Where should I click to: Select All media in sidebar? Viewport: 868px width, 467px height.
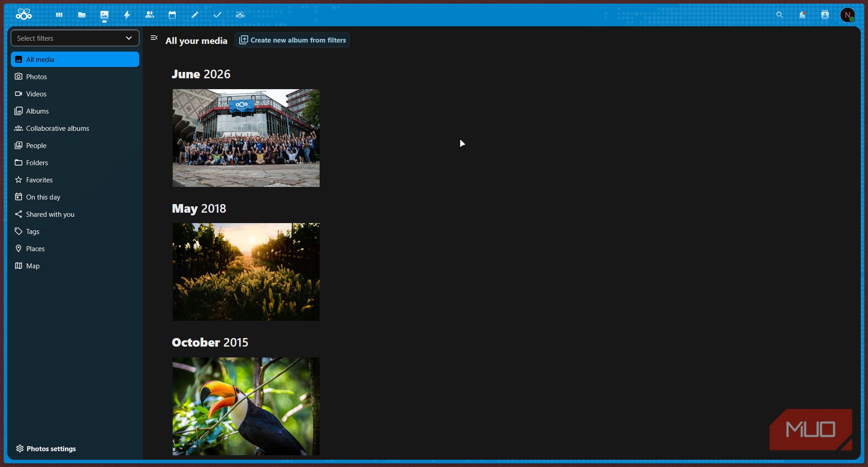pyautogui.click(x=75, y=59)
